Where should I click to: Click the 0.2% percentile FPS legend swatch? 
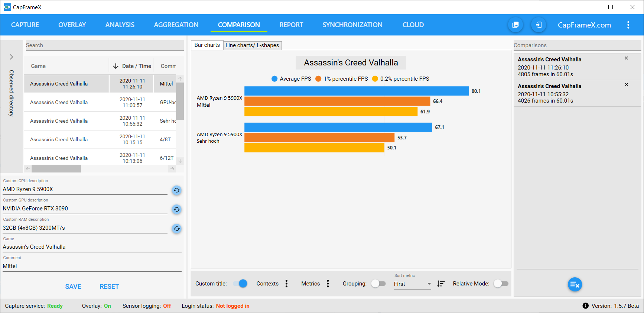(375, 79)
